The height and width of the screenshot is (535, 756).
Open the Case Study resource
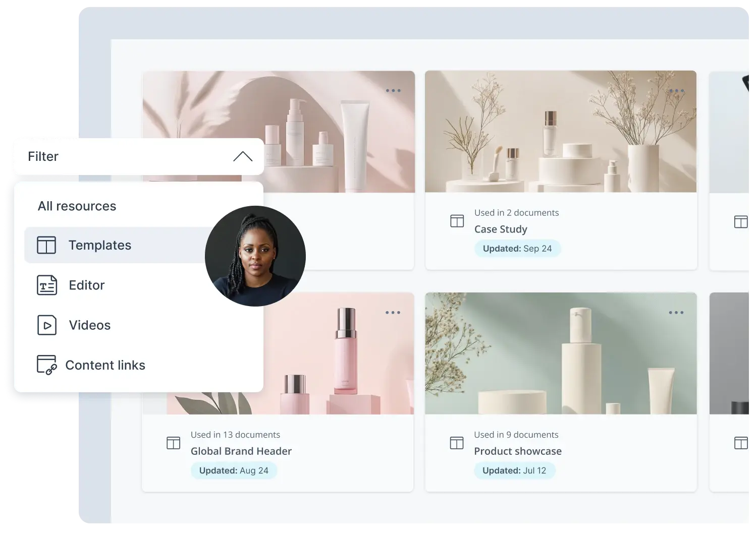coord(500,229)
